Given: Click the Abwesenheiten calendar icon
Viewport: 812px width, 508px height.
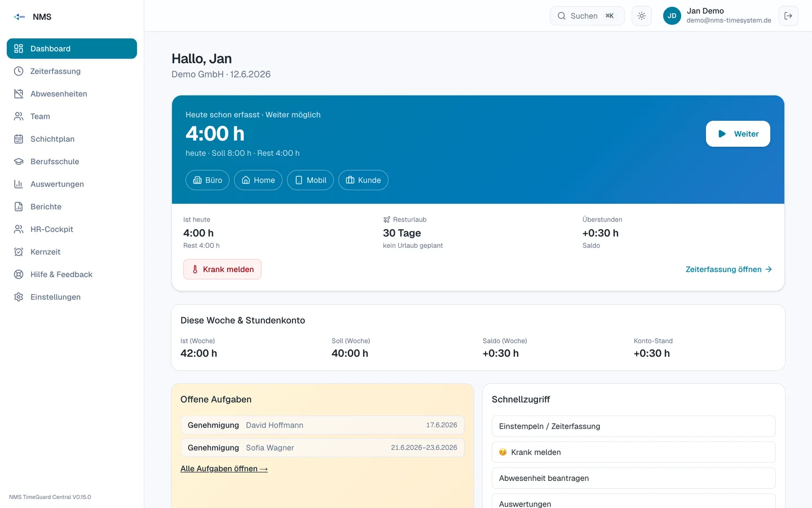Looking at the screenshot, I should tap(19, 94).
